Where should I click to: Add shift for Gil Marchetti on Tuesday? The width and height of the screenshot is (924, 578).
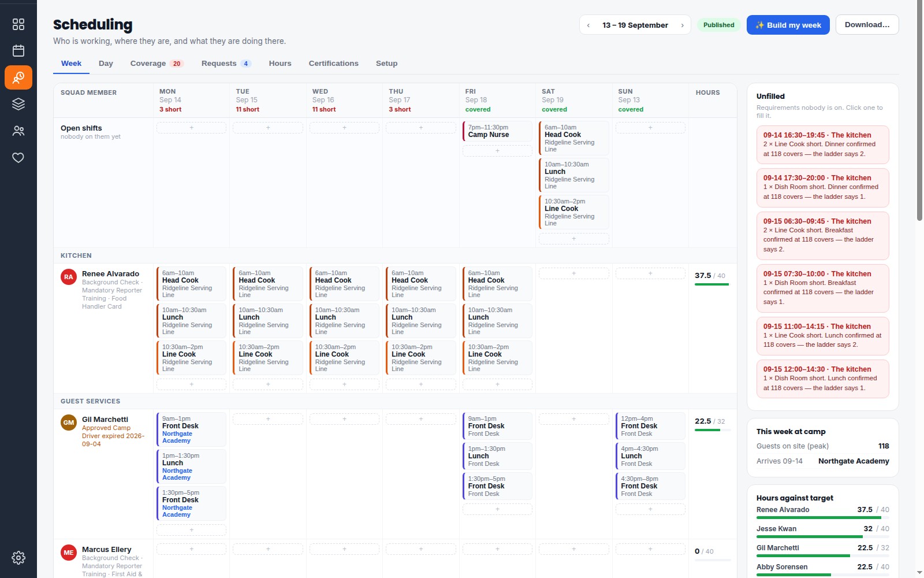point(268,419)
